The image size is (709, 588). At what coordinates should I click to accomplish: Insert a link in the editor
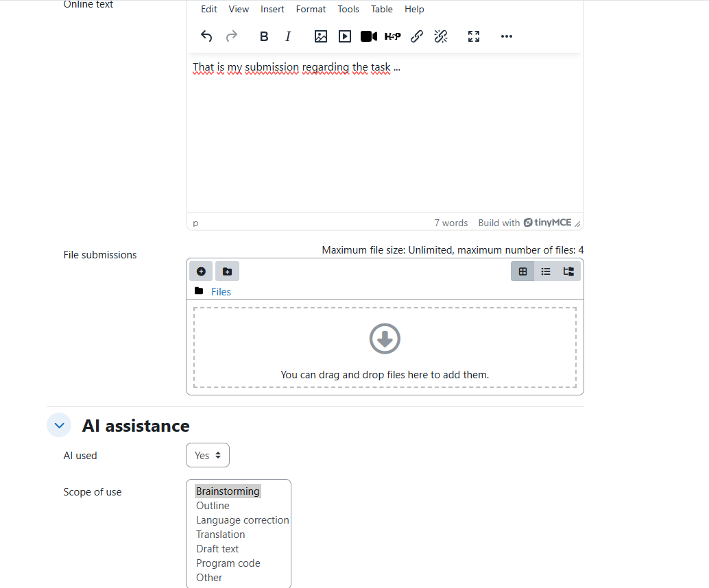(416, 36)
